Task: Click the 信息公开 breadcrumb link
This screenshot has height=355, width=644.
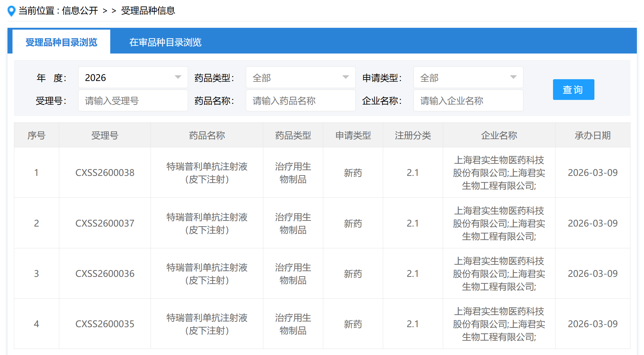Action: point(80,11)
